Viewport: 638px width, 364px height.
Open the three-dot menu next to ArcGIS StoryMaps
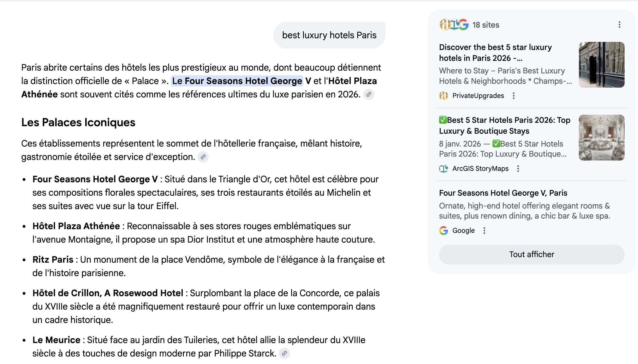click(519, 169)
